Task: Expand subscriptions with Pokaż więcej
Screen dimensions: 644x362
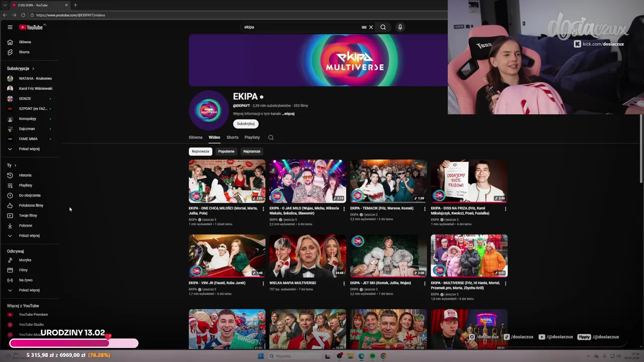Action: click(30, 149)
